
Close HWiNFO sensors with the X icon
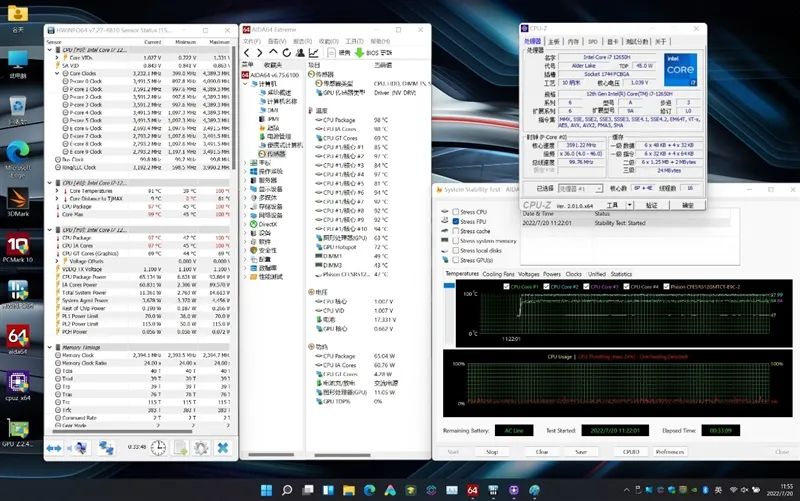(223, 448)
